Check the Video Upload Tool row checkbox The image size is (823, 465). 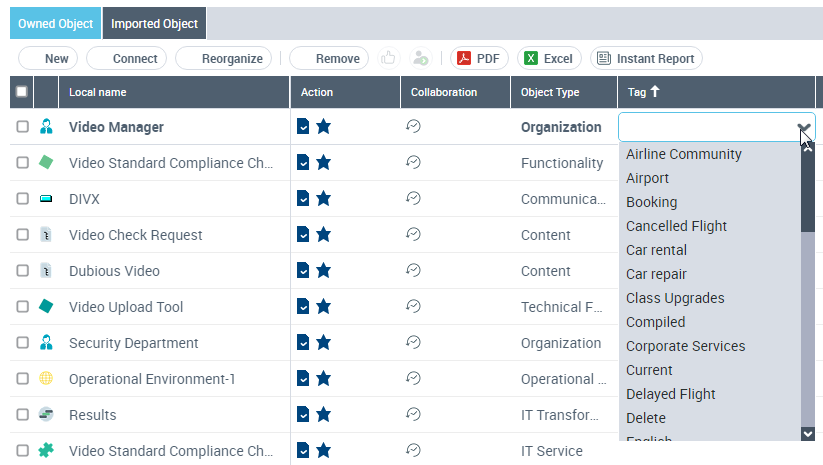tap(22, 307)
